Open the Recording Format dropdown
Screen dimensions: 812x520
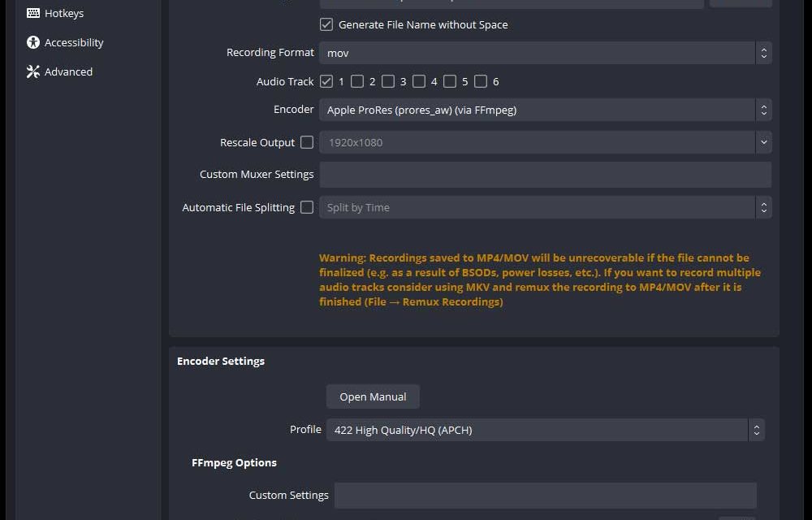544,53
